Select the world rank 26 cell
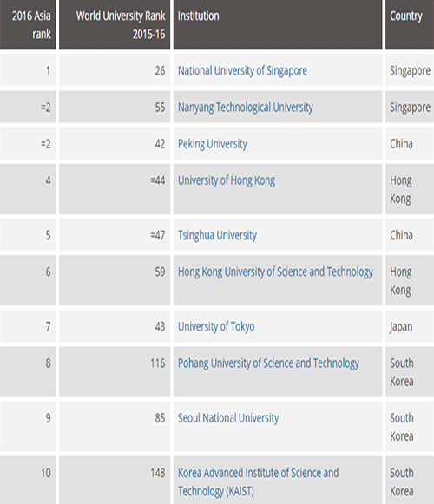434x504 pixels. pyautogui.click(x=115, y=71)
